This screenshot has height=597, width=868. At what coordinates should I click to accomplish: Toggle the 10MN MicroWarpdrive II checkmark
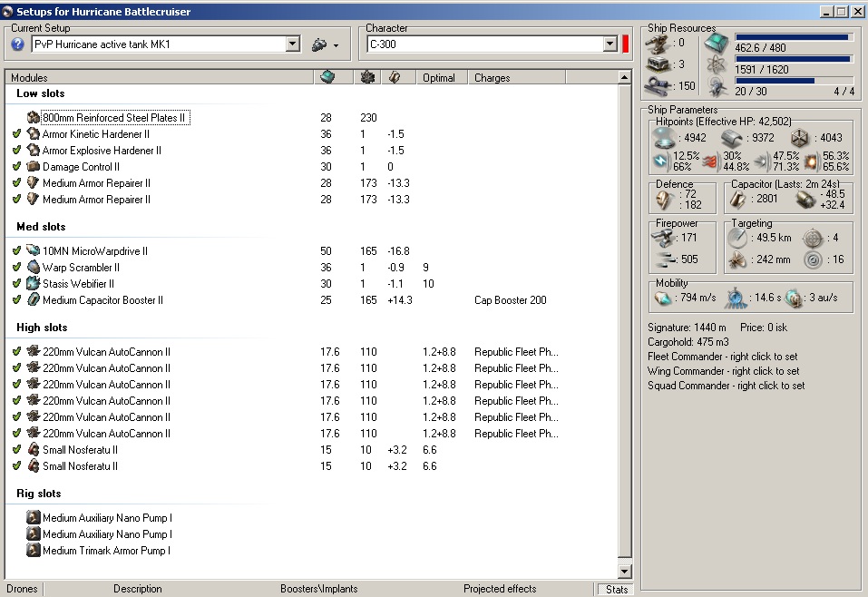(16, 251)
